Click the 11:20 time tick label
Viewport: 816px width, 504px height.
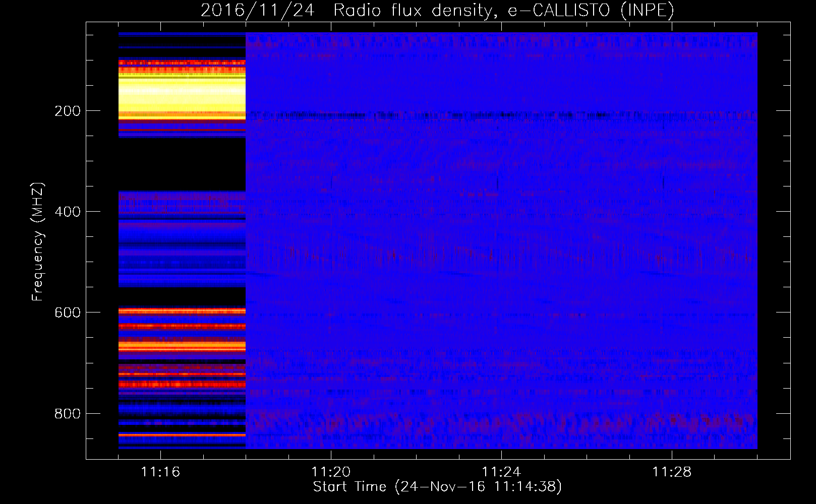coord(331,472)
